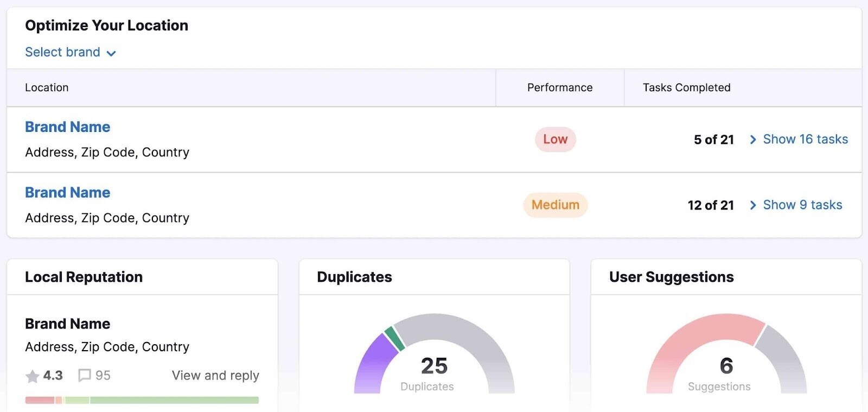The image size is (868, 412).
Task: Click the 5 of 21 tasks count
Action: click(x=713, y=140)
